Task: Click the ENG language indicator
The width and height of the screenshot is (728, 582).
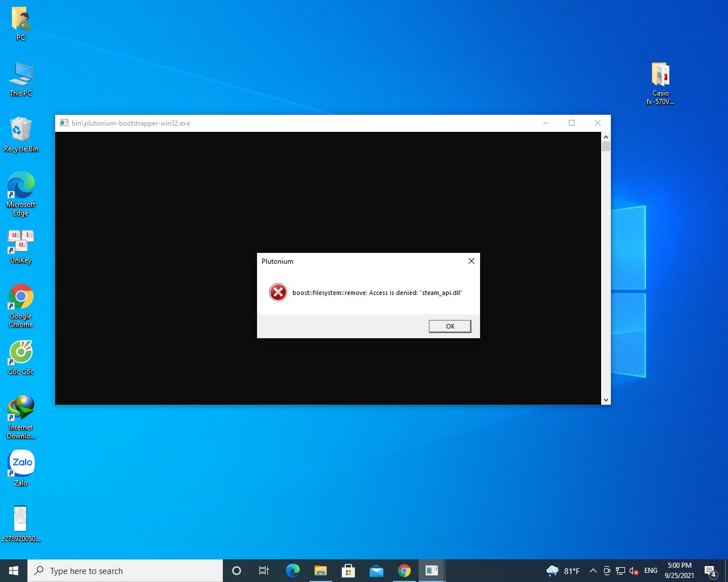Action: click(651, 571)
